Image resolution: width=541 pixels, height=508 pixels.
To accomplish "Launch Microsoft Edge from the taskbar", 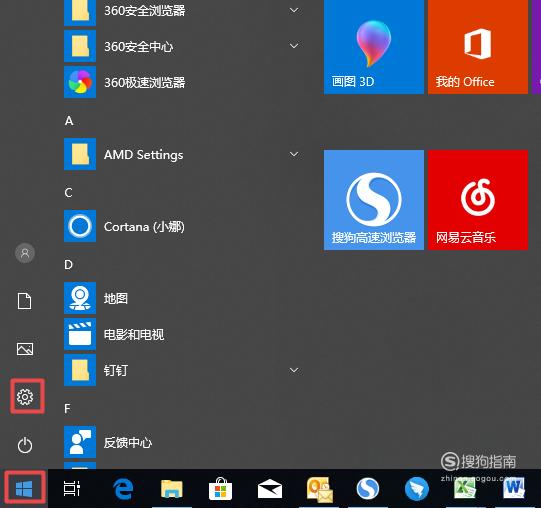I will tap(122, 489).
